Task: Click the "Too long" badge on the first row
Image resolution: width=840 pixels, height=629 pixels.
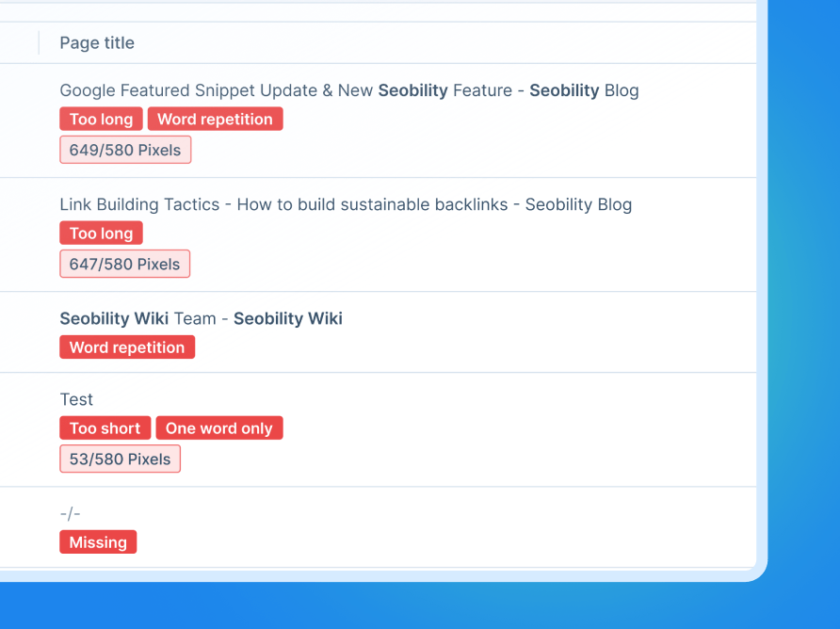Action: [101, 119]
